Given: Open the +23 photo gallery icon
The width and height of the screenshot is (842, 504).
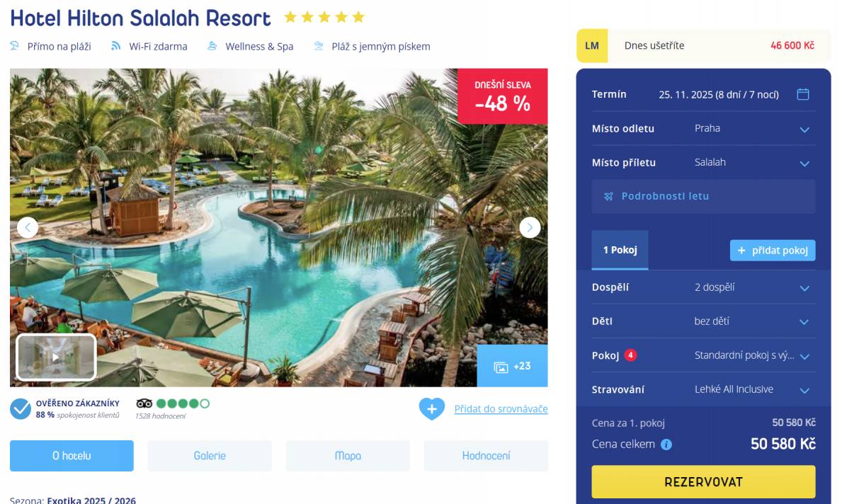Looking at the screenshot, I should coord(512,366).
